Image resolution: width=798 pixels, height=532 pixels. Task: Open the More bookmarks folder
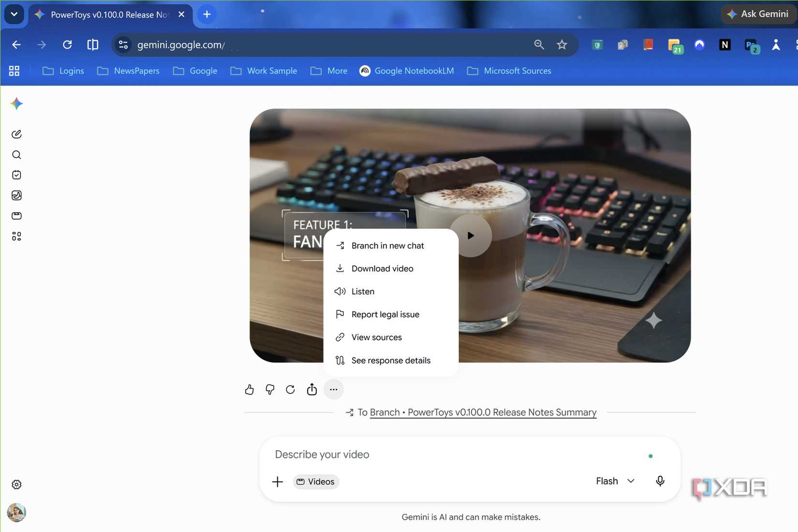click(x=329, y=71)
